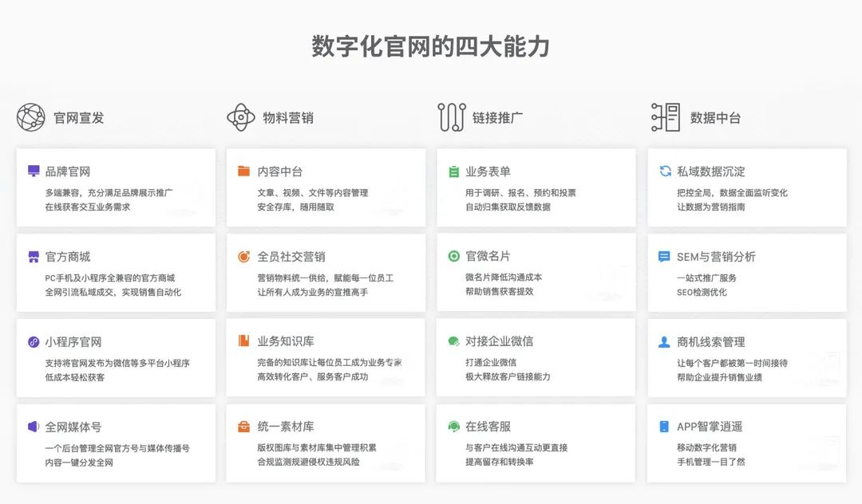862x504 pixels.
Task: Open the 小程序官网 card title
Action: tap(73, 341)
